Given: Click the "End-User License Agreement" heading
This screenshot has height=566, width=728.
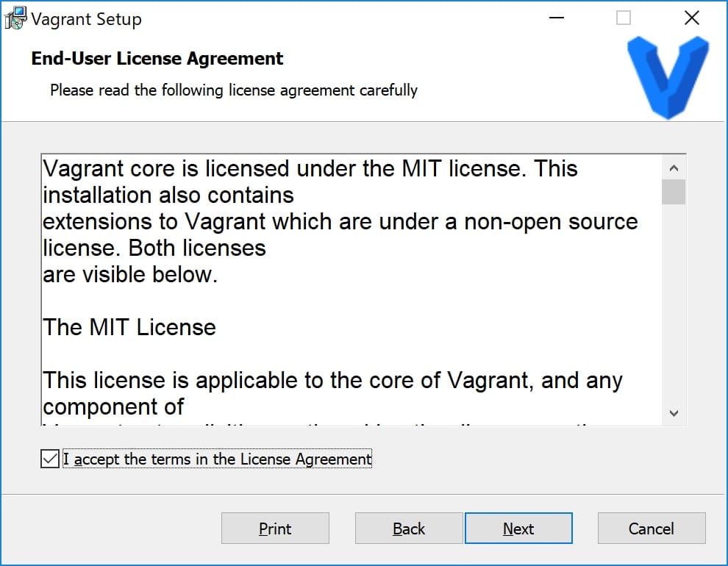Looking at the screenshot, I should point(157,59).
